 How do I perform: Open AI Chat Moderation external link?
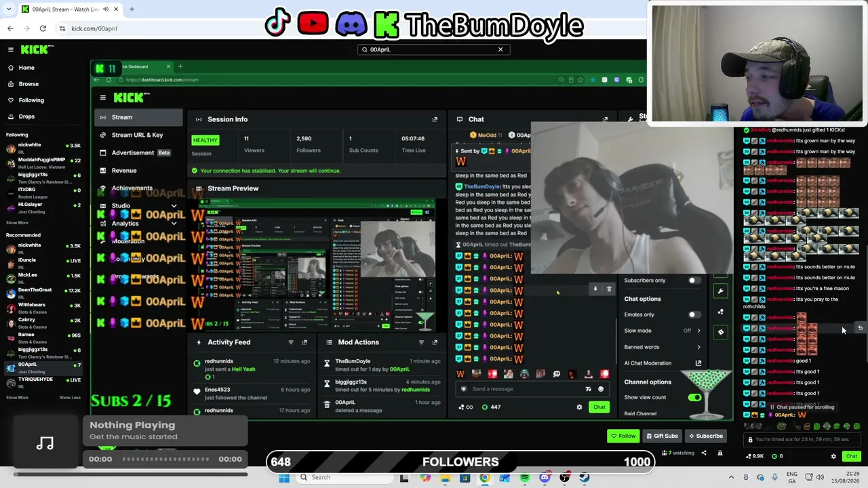click(698, 363)
